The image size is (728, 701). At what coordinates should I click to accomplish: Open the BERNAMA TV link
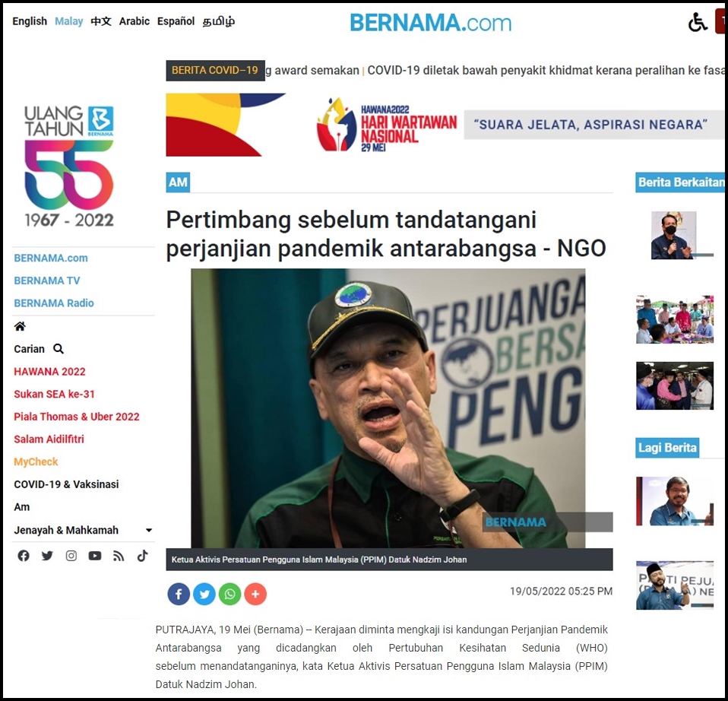[x=47, y=281]
